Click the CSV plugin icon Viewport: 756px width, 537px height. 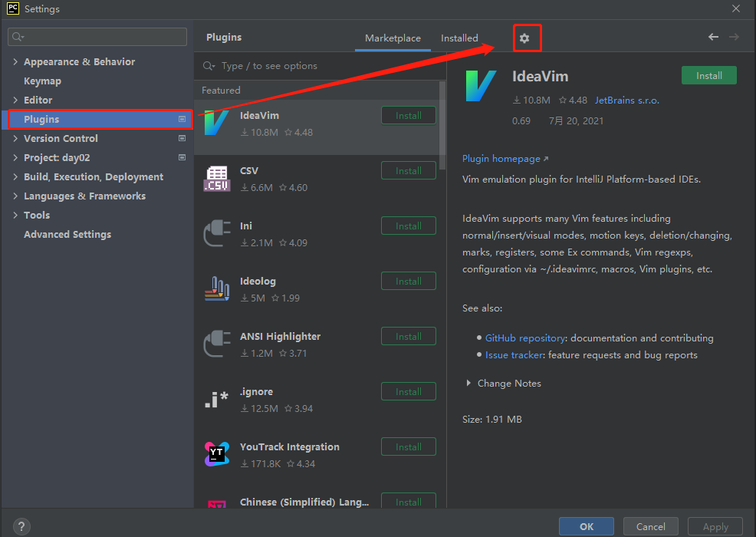point(216,179)
